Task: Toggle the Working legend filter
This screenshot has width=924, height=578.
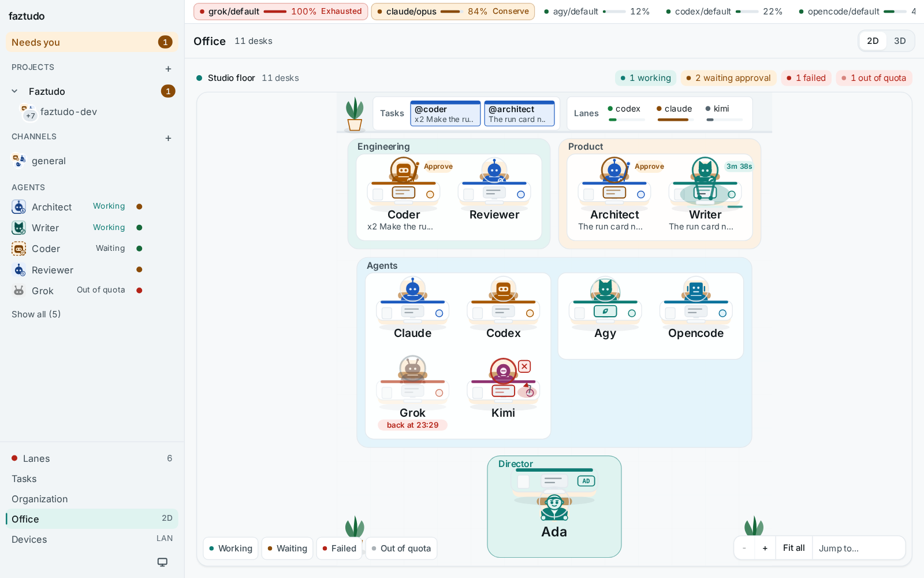Action: tap(230, 549)
